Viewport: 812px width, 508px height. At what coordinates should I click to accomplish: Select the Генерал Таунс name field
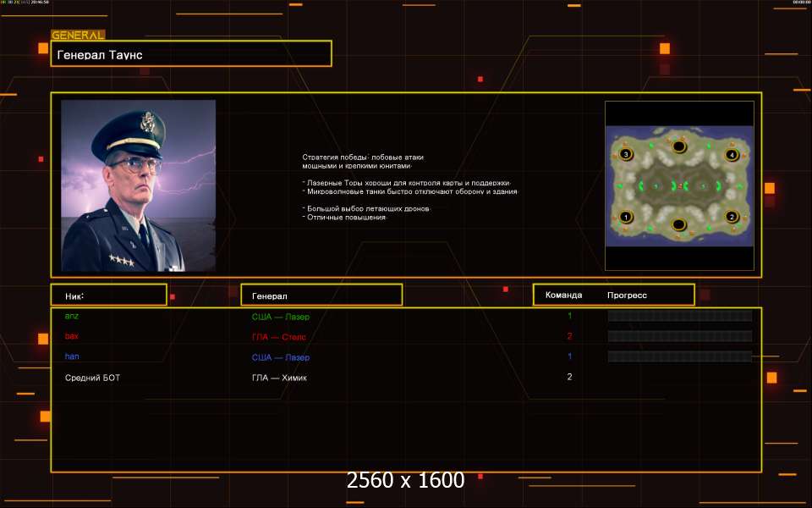pyautogui.click(x=191, y=54)
